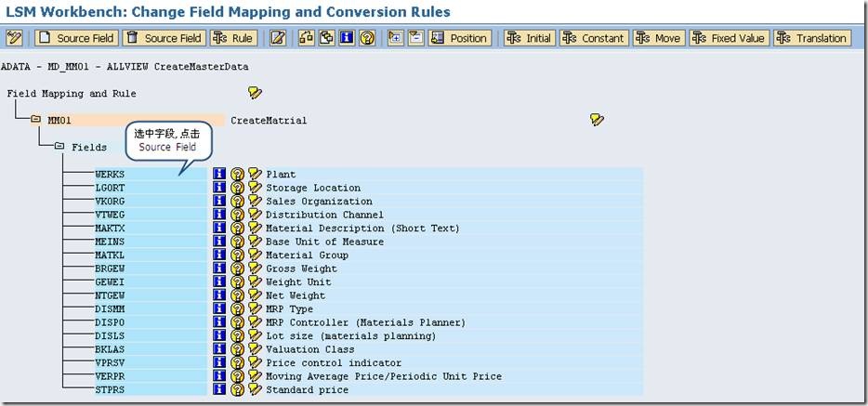The image size is (868, 406).
Task: Click the yellow question mark toolbar icon
Action: [x=367, y=38]
